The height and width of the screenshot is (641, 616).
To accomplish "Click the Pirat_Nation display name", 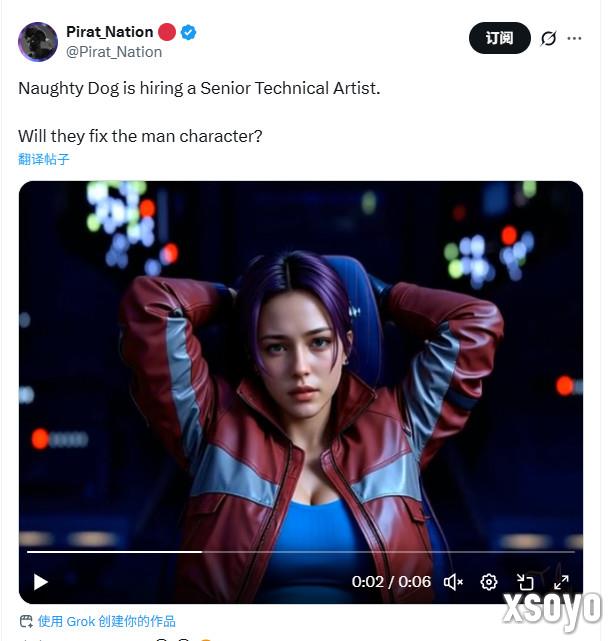I will click(x=109, y=32).
